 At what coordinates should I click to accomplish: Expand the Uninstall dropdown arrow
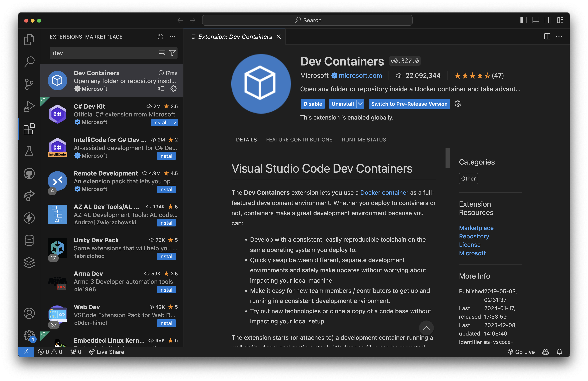point(360,104)
